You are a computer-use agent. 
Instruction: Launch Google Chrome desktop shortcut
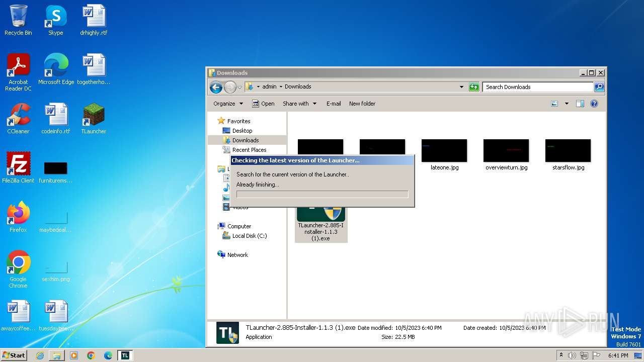tap(18, 269)
